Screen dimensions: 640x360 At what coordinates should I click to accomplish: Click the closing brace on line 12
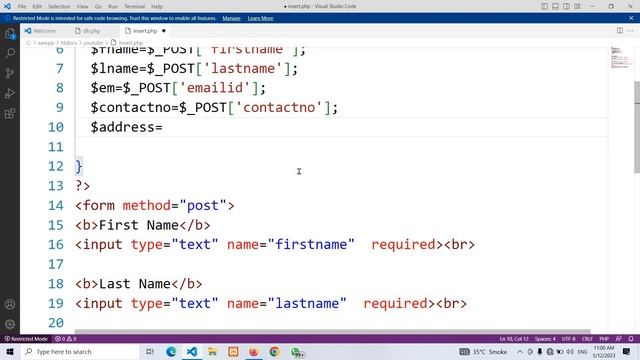pyautogui.click(x=79, y=167)
